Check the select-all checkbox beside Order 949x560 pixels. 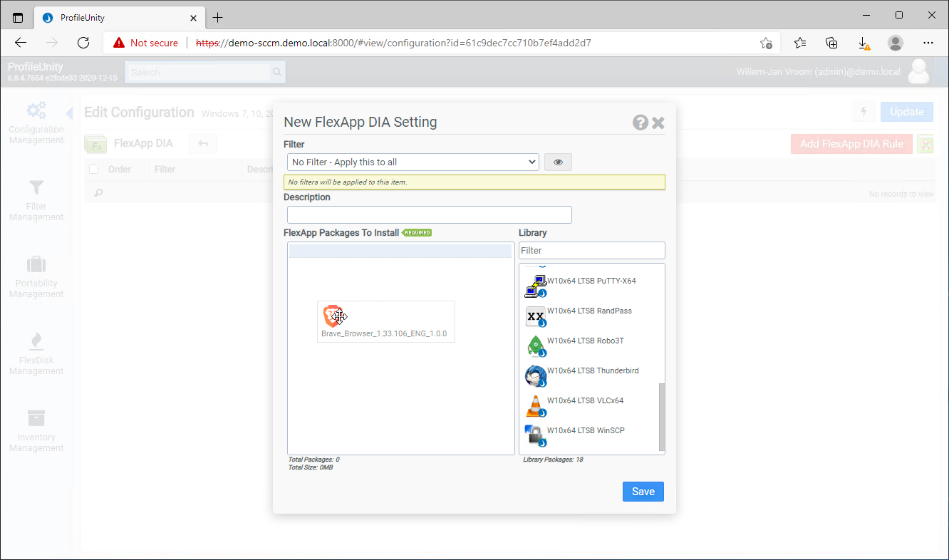[94, 170]
